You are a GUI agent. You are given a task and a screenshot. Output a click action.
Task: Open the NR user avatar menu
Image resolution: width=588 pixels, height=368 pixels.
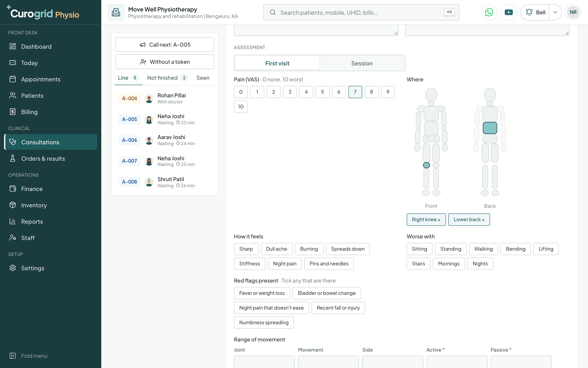click(x=573, y=12)
